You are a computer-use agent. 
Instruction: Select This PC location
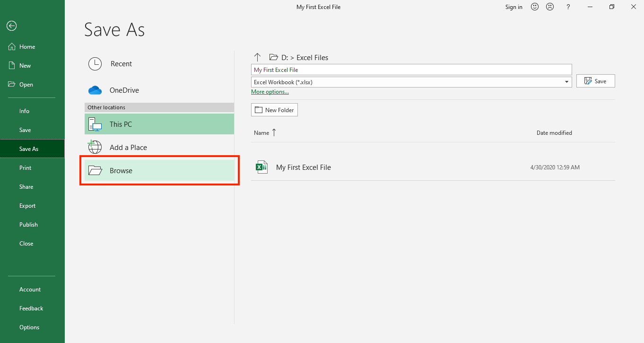coord(159,124)
